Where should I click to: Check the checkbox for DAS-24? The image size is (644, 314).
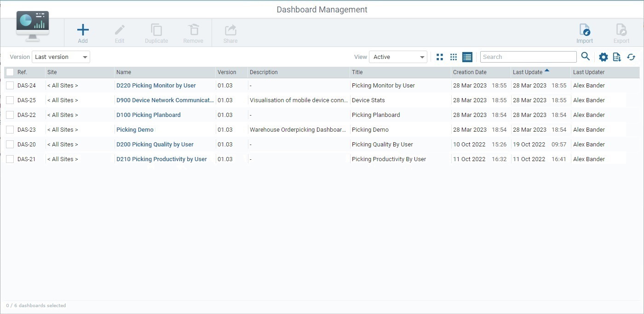(10, 85)
